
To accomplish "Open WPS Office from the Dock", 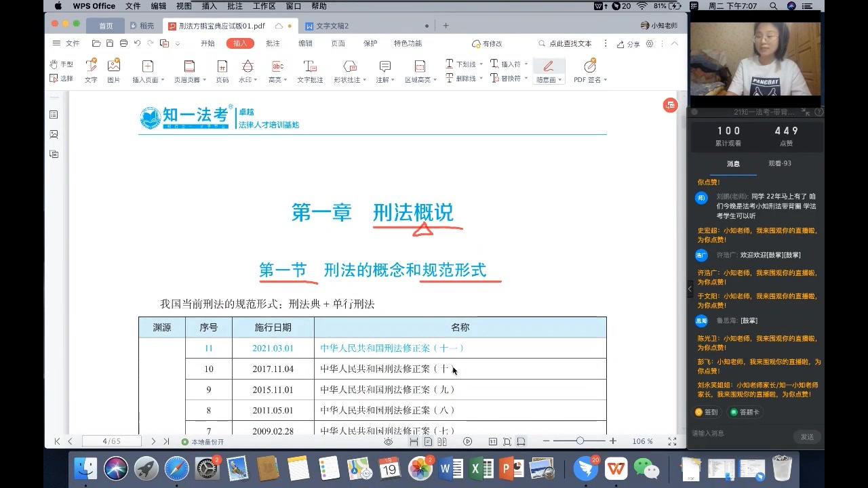I will [616, 468].
